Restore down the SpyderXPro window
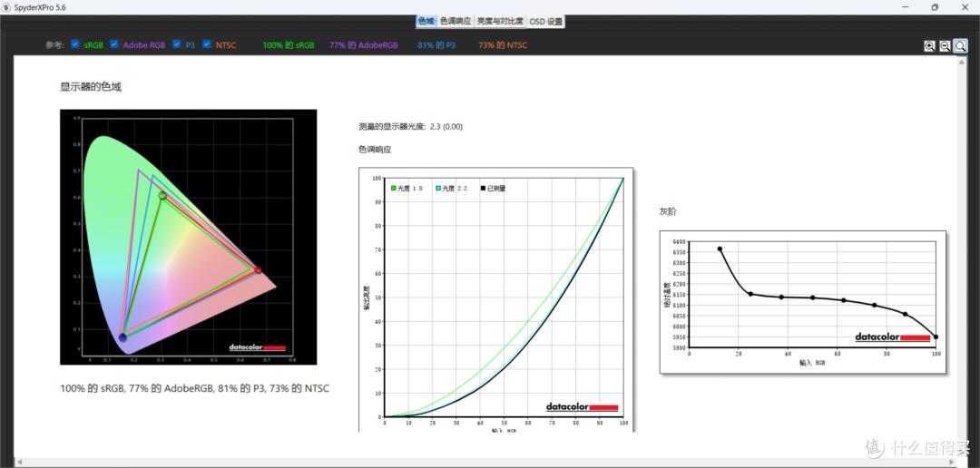 point(935,7)
